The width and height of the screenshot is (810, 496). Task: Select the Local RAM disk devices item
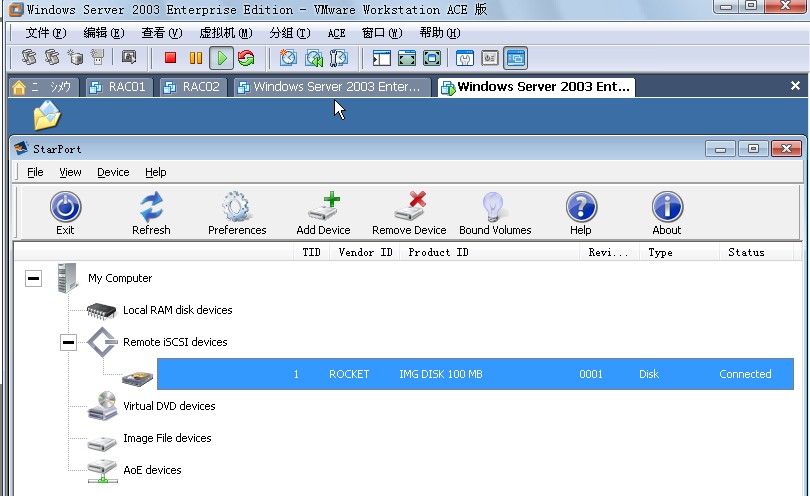pos(177,310)
